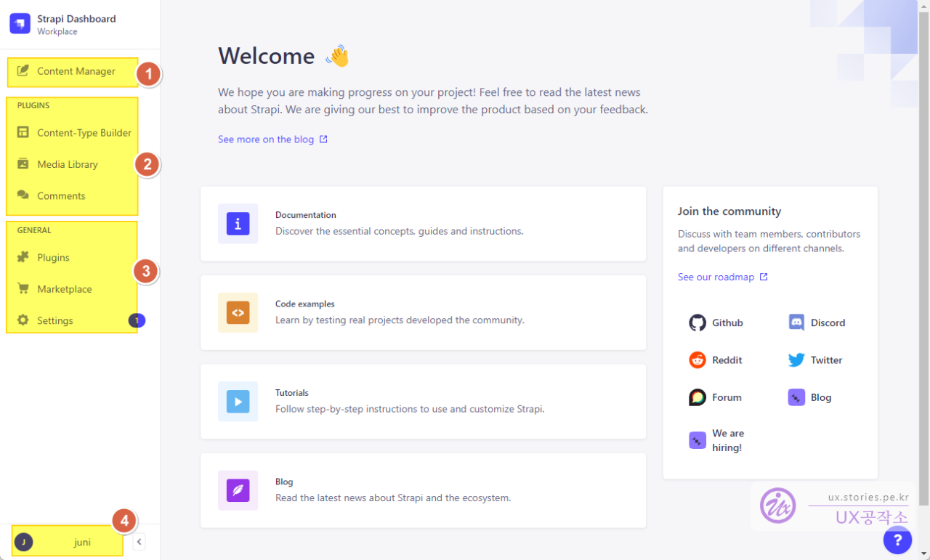The width and height of the screenshot is (930, 560).
Task: Open the Code examples card
Action: [x=424, y=313]
